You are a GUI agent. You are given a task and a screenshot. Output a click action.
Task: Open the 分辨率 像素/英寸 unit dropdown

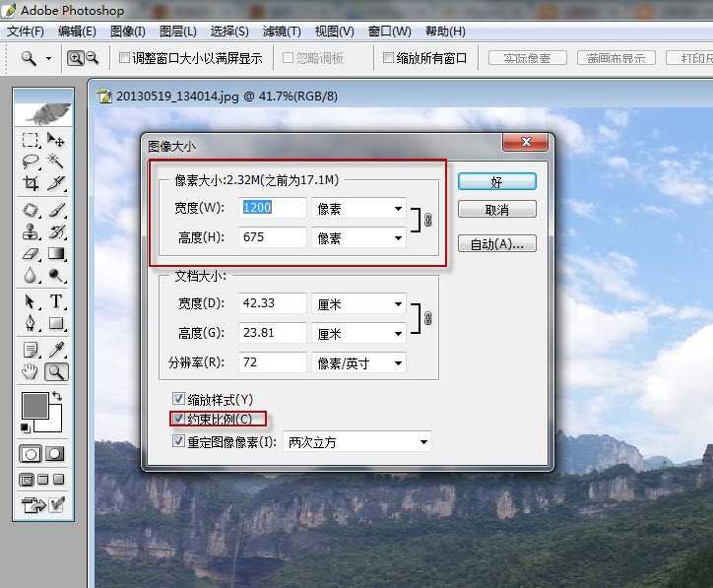358,362
